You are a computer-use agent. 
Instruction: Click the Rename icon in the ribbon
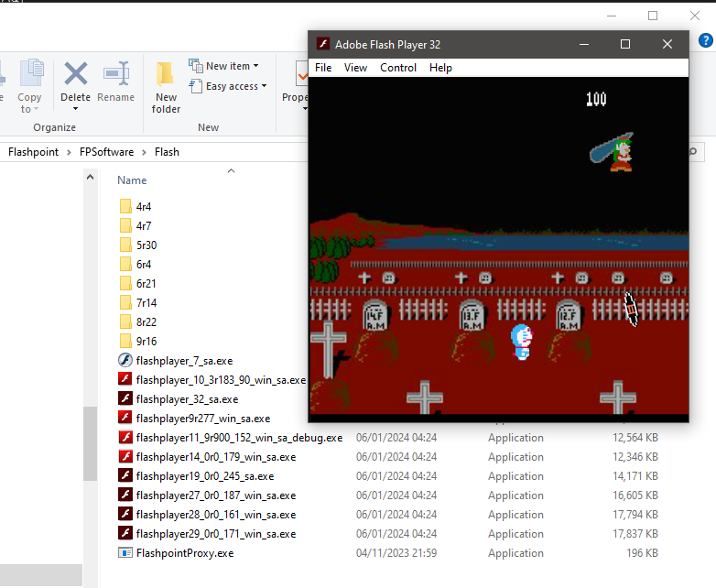pyautogui.click(x=116, y=74)
